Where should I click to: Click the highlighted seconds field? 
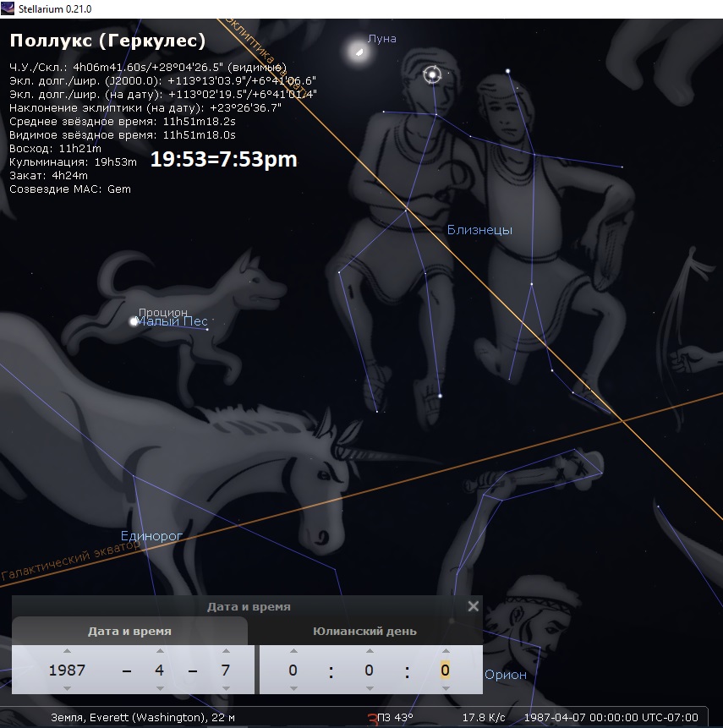(445, 670)
